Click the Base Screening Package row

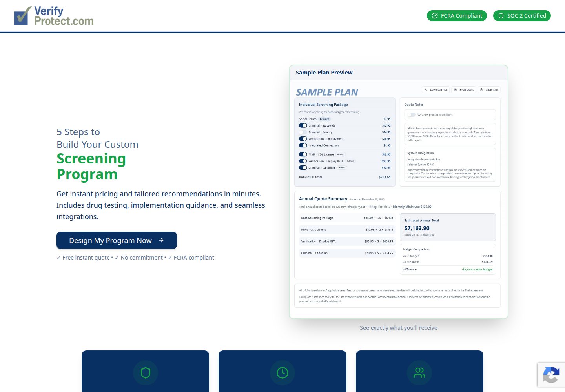347,218
